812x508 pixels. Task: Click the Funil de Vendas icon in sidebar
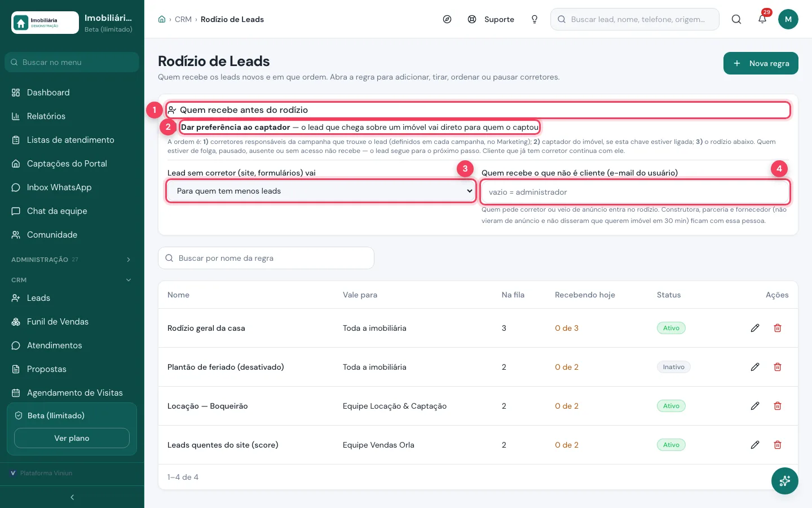(16, 322)
